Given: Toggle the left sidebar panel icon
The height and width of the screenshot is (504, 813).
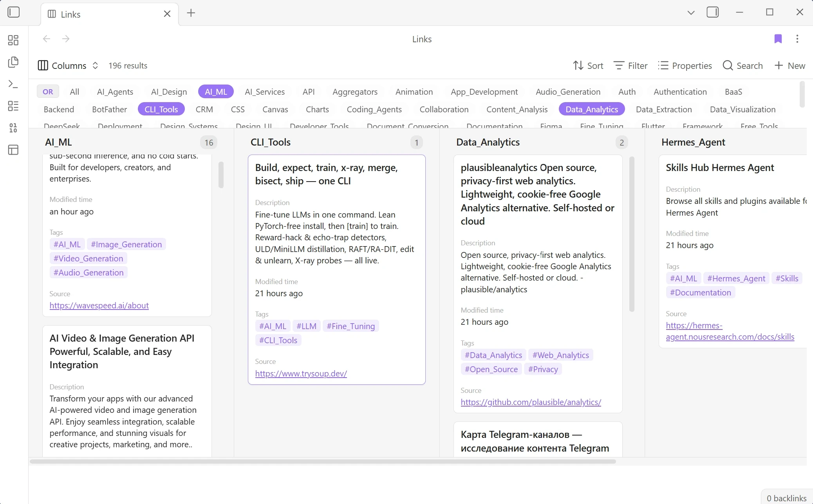Looking at the screenshot, I should (14, 12).
